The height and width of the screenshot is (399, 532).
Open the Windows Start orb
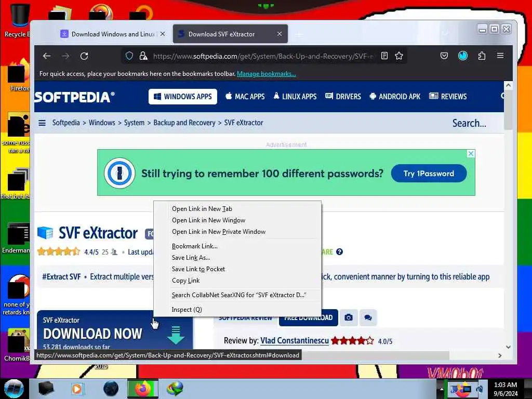click(x=14, y=389)
